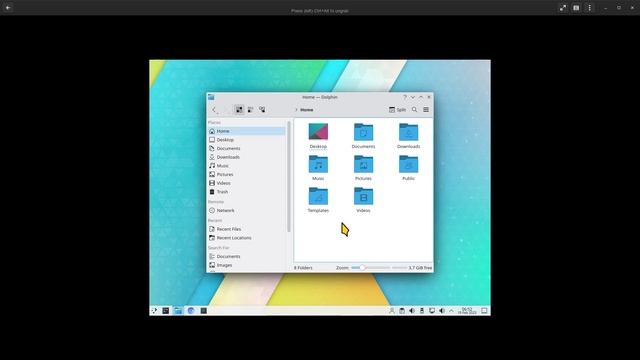Click the first volume speaker icon in the tray

[x=412, y=311]
